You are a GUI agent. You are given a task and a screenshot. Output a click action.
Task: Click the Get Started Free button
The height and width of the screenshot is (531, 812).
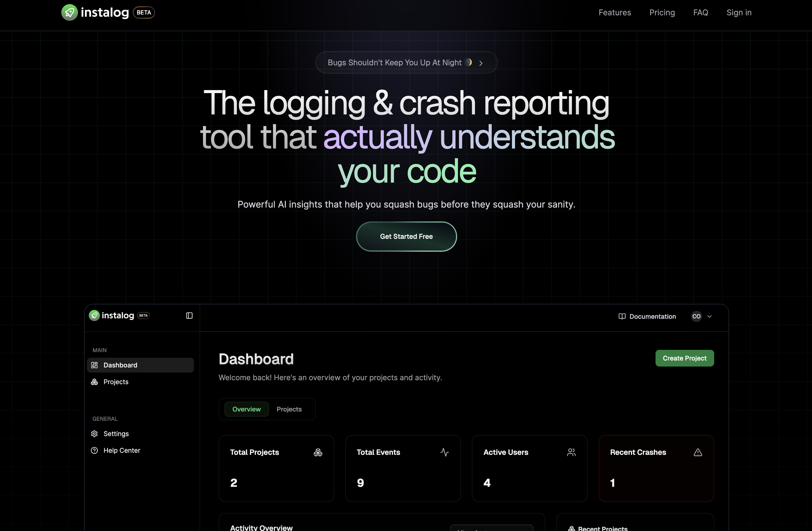click(406, 237)
